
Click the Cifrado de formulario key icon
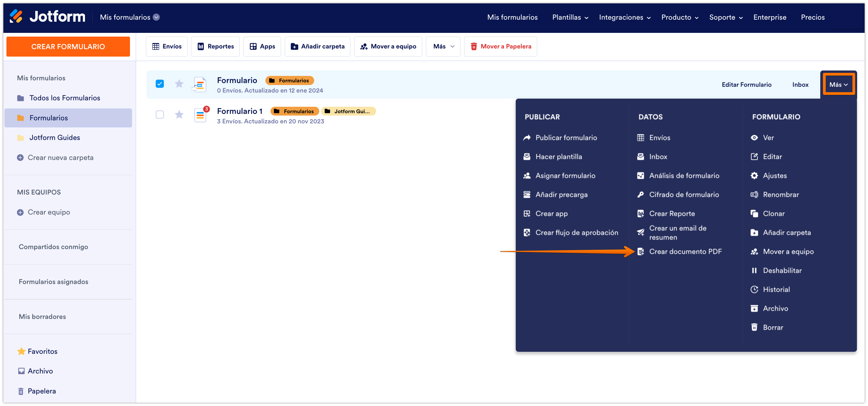click(641, 195)
